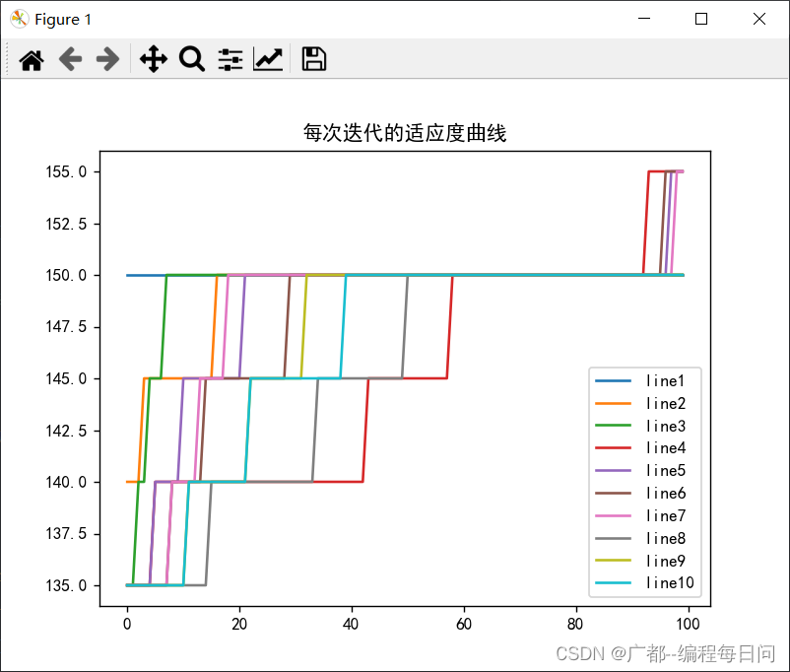Screen dimensions: 790x672
Task: Click the 155.0 y-axis tick label
Action: (x=66, y=171)
